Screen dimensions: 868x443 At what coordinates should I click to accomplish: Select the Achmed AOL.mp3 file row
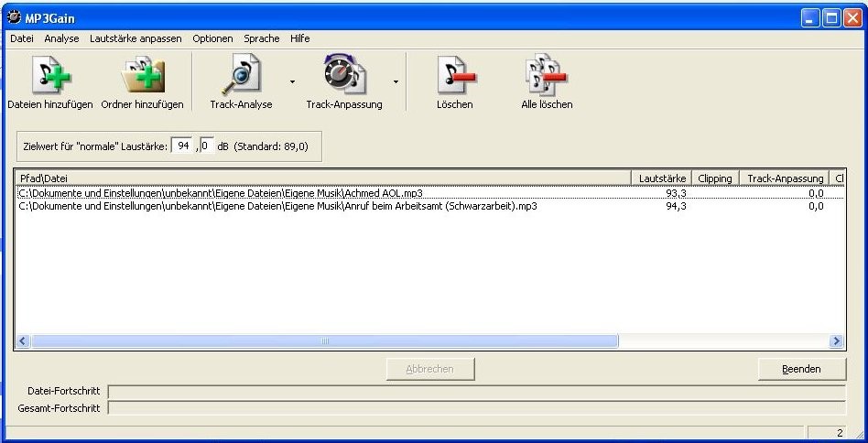coord(429,193)
